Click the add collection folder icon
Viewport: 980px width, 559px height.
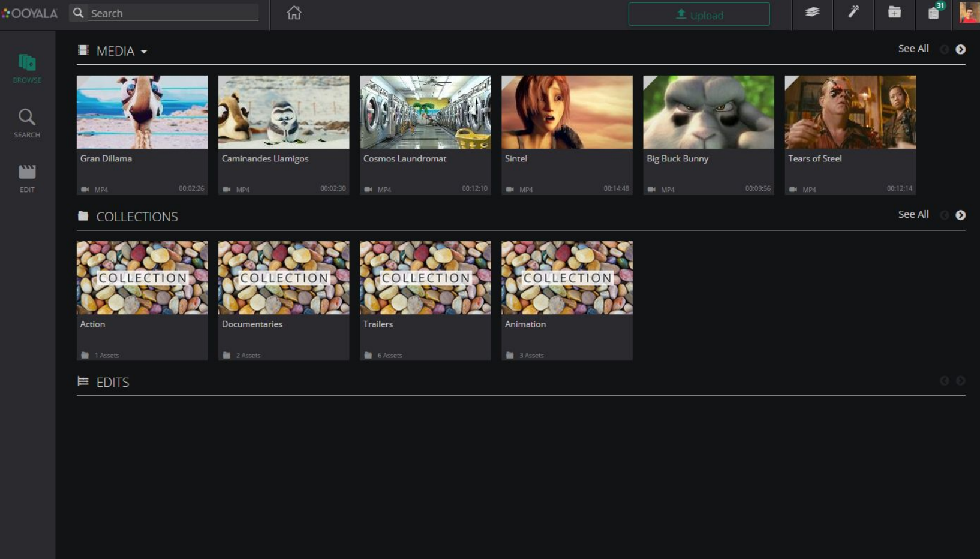pos(894,12)
